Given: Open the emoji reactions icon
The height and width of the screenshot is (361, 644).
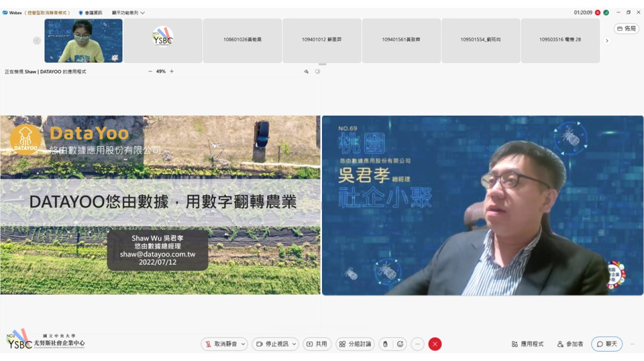Looking at the screenshot, I should click(400, 344).
